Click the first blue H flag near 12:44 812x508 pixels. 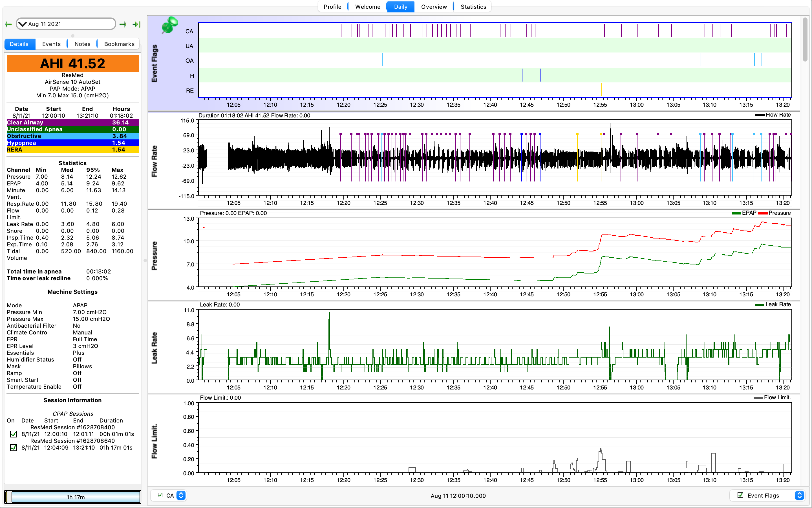point(522,75)
